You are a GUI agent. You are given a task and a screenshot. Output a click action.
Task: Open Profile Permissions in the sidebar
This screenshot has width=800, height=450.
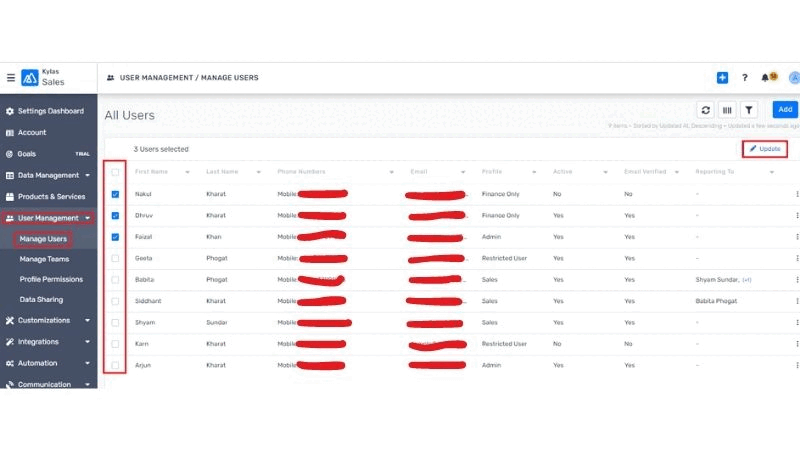(51, 279)
